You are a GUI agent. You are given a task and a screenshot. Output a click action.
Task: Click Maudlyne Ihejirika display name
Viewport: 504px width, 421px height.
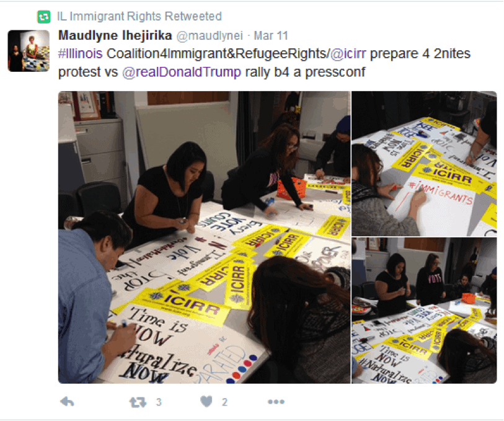[x=115, y=35]
